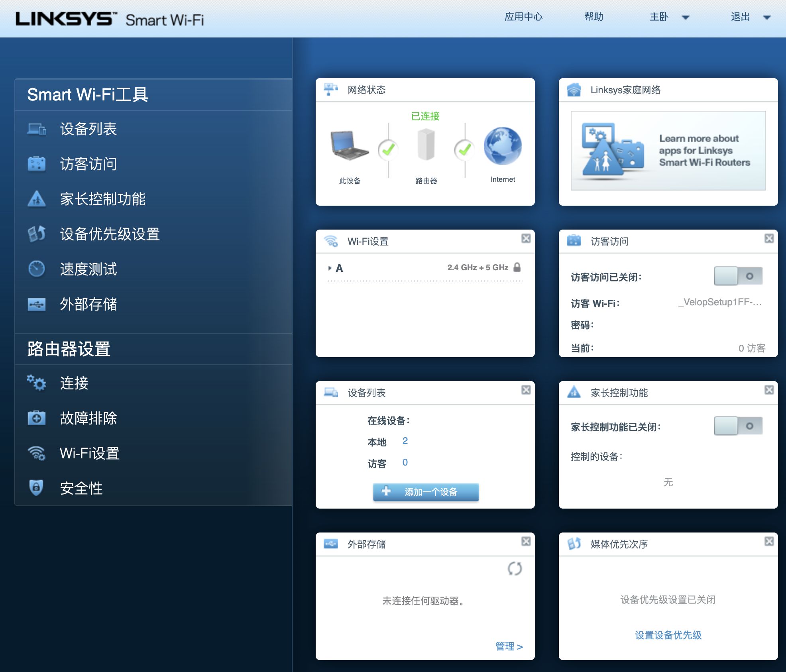Viewport: 786px width, 672px height.
Task: Toggle the parental controls (家长控制功能已关闭) switch
Action: [738, 426]
